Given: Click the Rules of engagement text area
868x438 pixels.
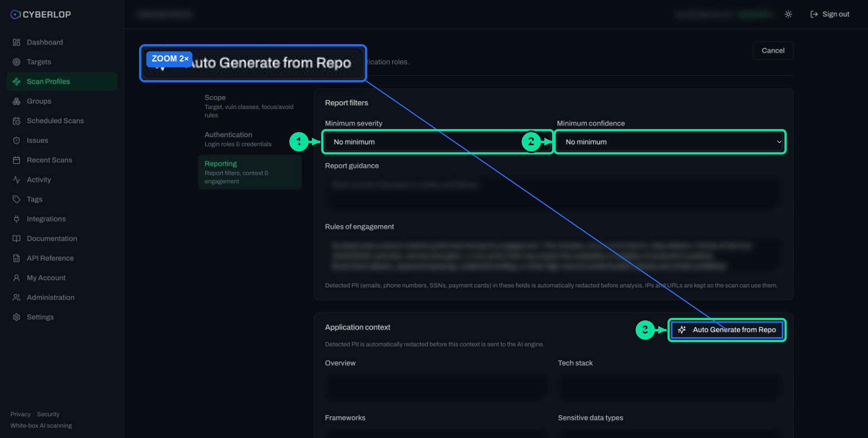Looking at the screenshot, I should tap(553, 256).
